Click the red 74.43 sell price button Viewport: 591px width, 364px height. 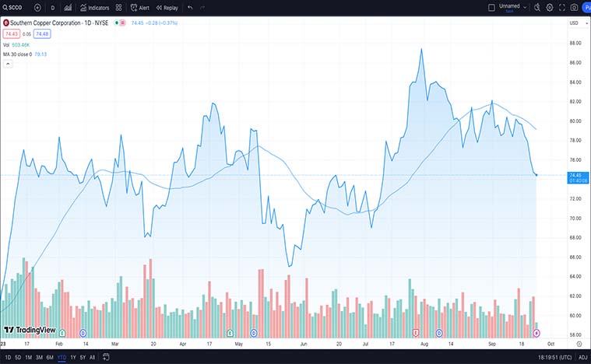coord(12,34)
